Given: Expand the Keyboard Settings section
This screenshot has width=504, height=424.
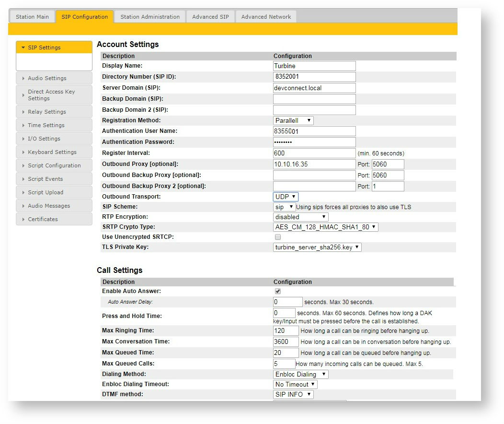Looking at the screenshot, I should (x=54, y=152).
